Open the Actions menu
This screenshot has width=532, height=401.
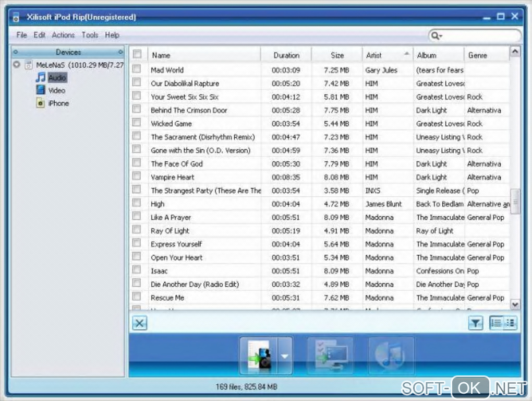63,34
